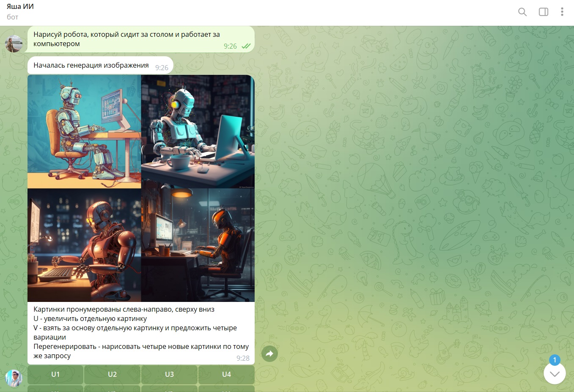Click the double-check read receipt icon
Image resolution: width=574 pixels, height=392 pixels.
pyautogui.click(x=246, y=46)
